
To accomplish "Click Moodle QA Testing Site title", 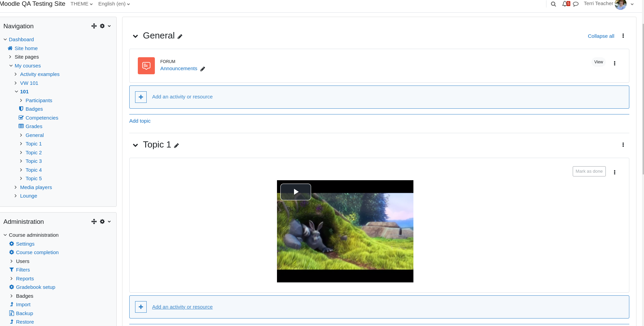I will [33, 4].
